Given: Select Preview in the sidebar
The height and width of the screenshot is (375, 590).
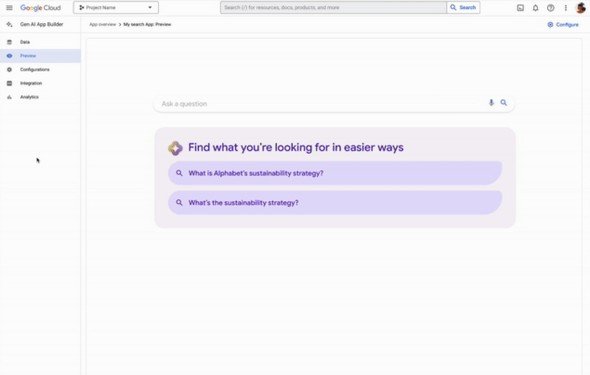Looking at the screenshot, I should tap(40, 56).
